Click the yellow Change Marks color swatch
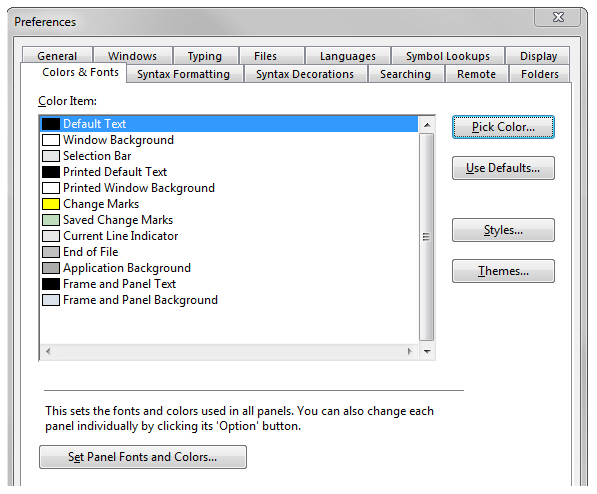597x494 pixels. coord(51,204)
